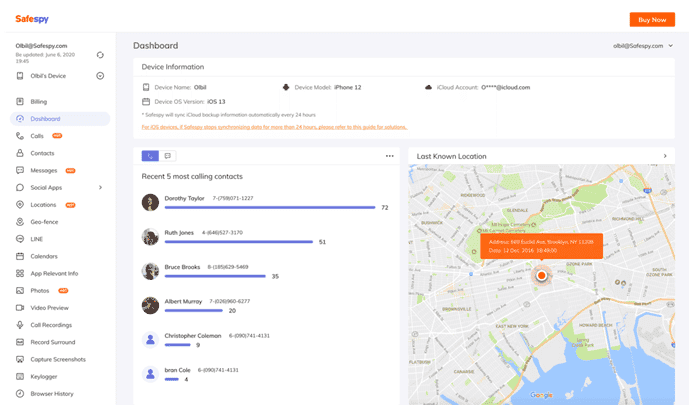
Task: Click the Calls phone icon in sidebar
Action: click(x=20, y=136)
